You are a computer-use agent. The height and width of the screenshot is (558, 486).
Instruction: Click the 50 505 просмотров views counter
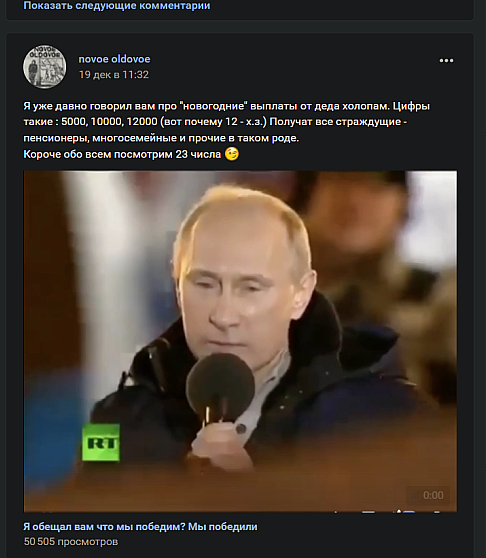tap(70, 542)
